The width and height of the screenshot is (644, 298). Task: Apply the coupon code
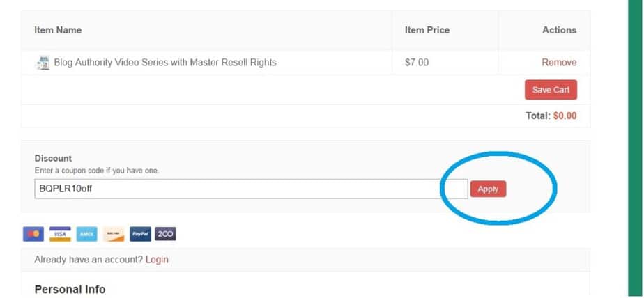(488, 189)
